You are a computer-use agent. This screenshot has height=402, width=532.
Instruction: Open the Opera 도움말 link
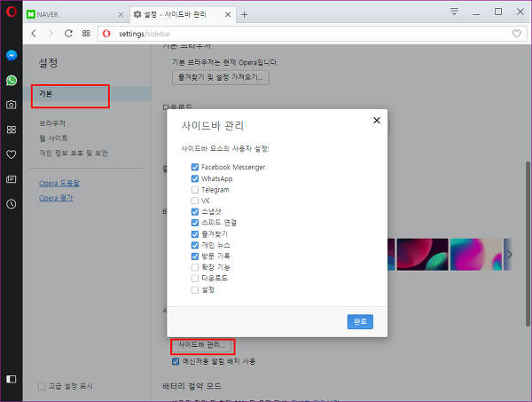(x=59, y=183)
